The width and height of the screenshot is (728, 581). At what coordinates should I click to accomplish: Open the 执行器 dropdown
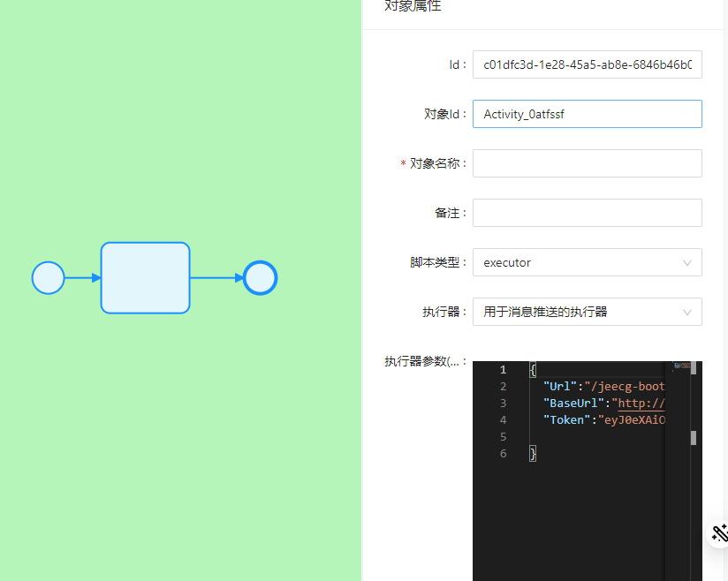pyautogui.click(x=588, y=312)
